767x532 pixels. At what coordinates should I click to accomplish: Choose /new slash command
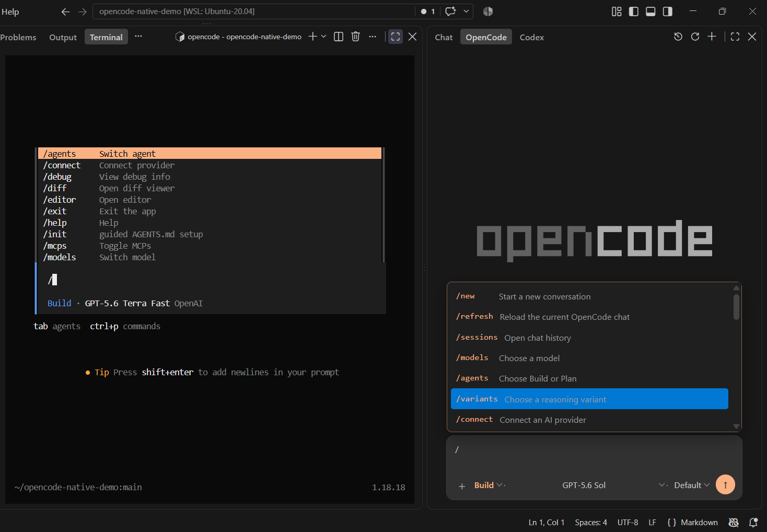pos(589,296)
